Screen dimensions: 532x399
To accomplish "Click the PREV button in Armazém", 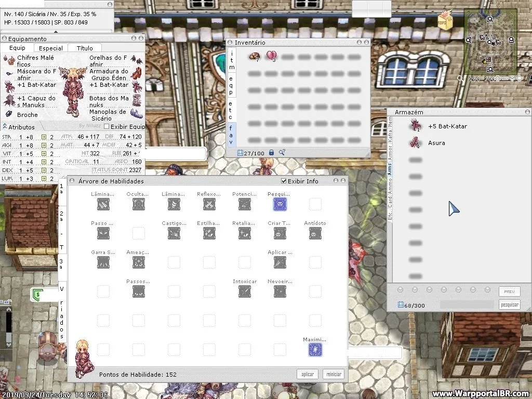I will pyautogui.click(x=509, y=291).
